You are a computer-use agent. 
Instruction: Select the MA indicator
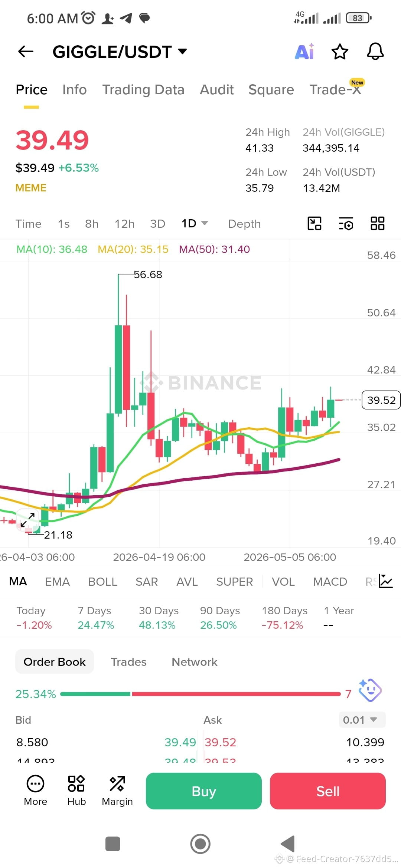coord(18,582)
